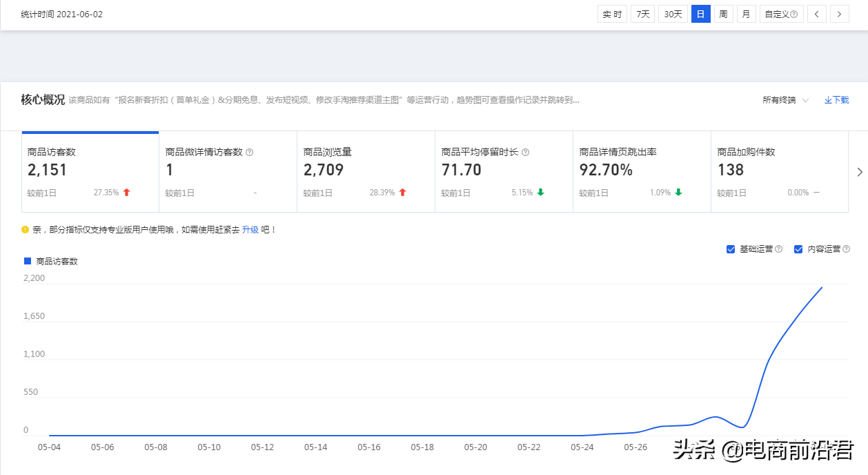Click the 71.70 stay duration value
This screenshot has width=868, height=475.
462,170
